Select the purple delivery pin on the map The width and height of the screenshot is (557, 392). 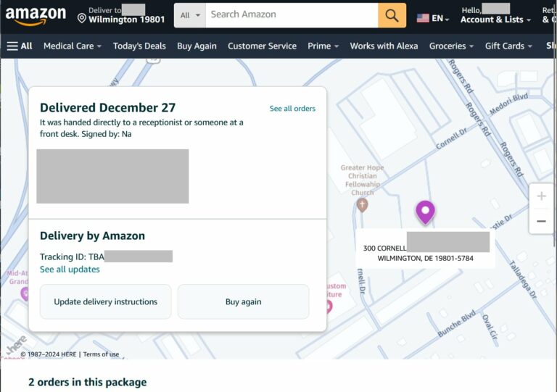(x=425, y=212)
